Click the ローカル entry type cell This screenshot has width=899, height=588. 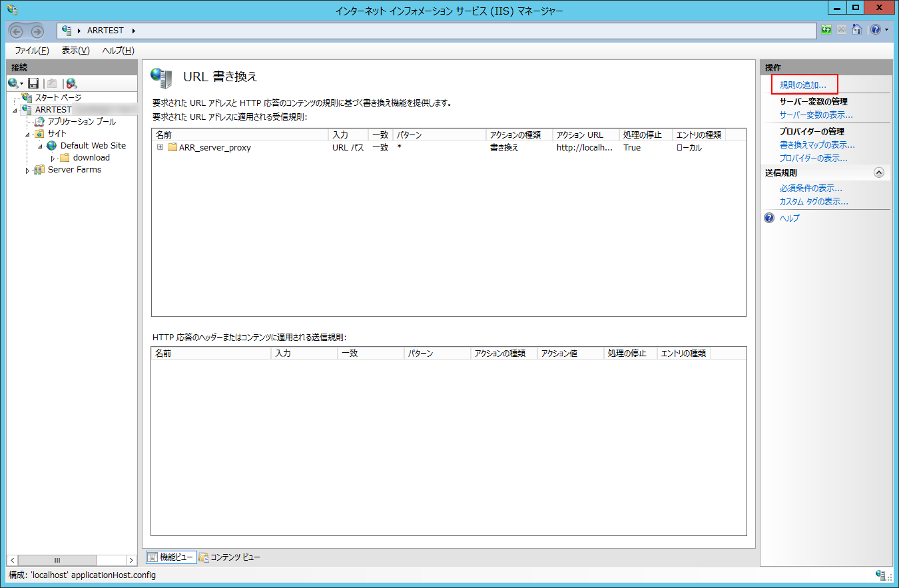(689, 148)
